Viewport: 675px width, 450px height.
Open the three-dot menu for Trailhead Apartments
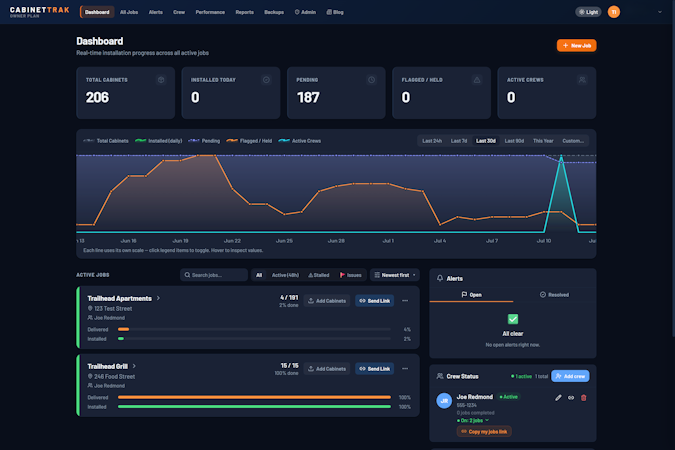[x=405, y=301]
